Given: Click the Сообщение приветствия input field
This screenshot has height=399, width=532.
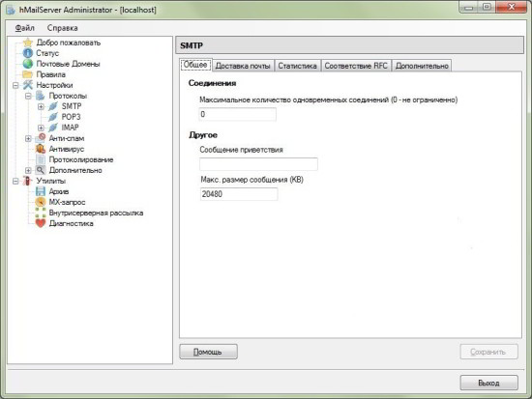Looking at the screenshot, I should [258, 164].
